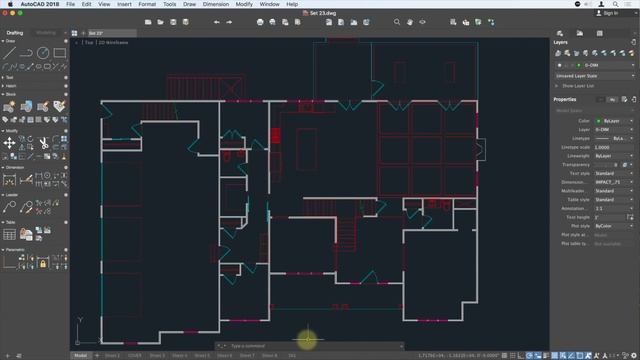
Task: Toggle the Dimension panel pin dot
Action: pyautogui.click(x=66, y=167)
